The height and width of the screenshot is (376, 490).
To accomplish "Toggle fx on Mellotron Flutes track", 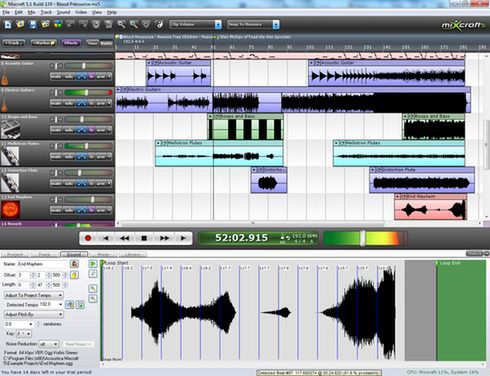I will 92,157.
